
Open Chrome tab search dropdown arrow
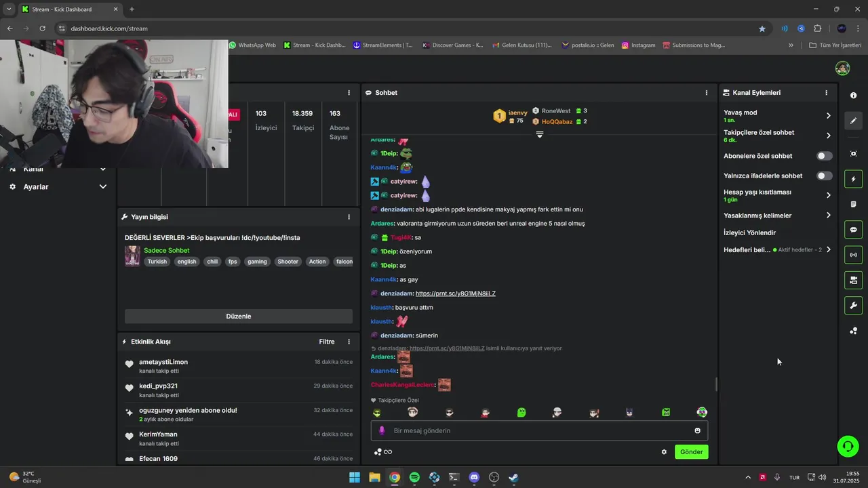(x=9, y=9)
